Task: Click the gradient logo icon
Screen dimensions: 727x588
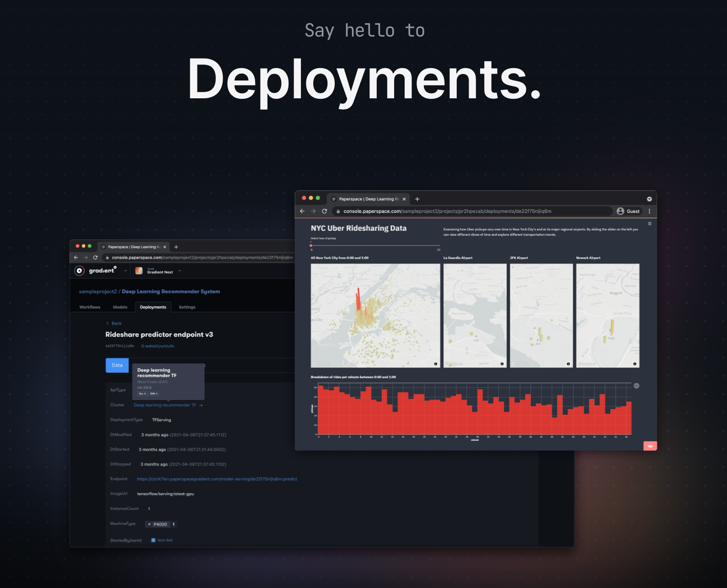Action: [80, 271]
